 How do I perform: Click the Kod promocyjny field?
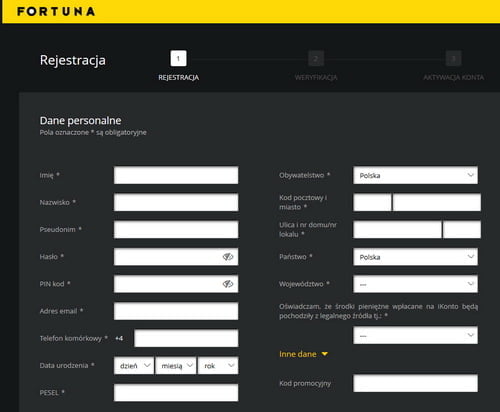[x=415, y=383]
